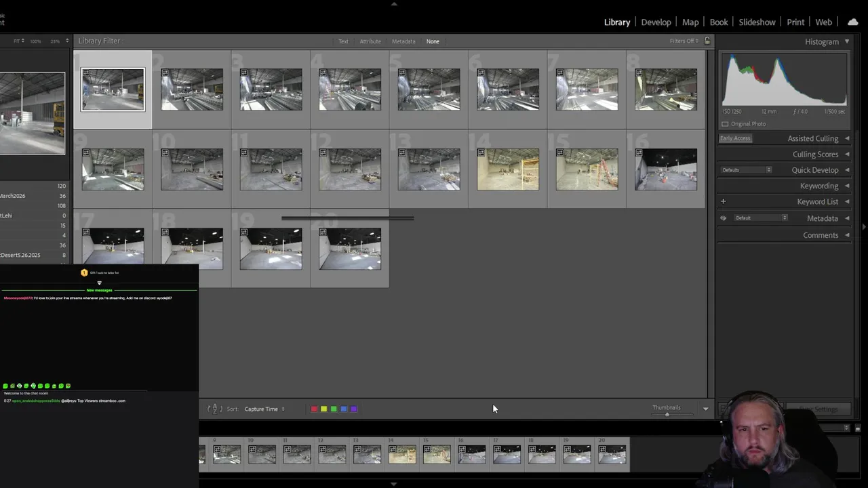Apply the red color label
Viewport: 868px width, 488px height.
pyautogui.click(x=314, y=409)
